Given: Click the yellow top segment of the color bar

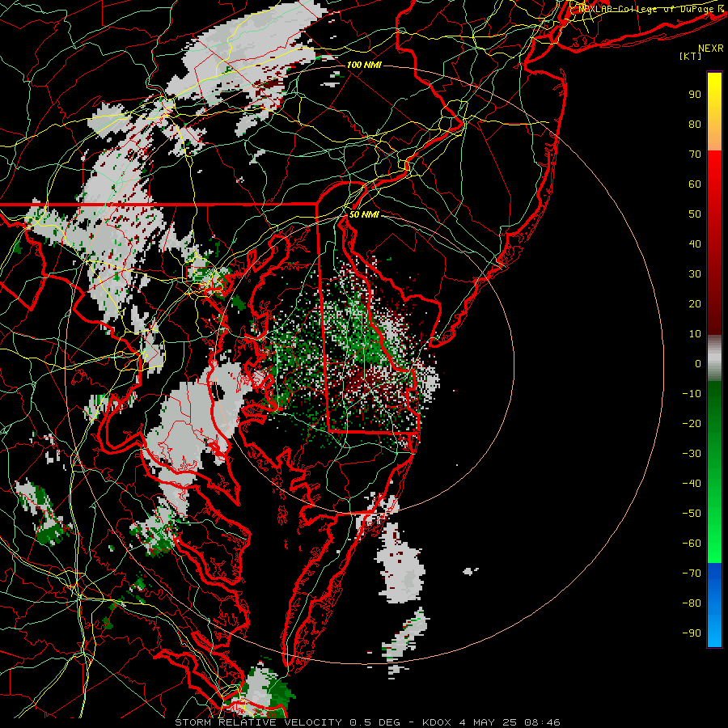Looking at the screenshot, I should click(714, 111).
